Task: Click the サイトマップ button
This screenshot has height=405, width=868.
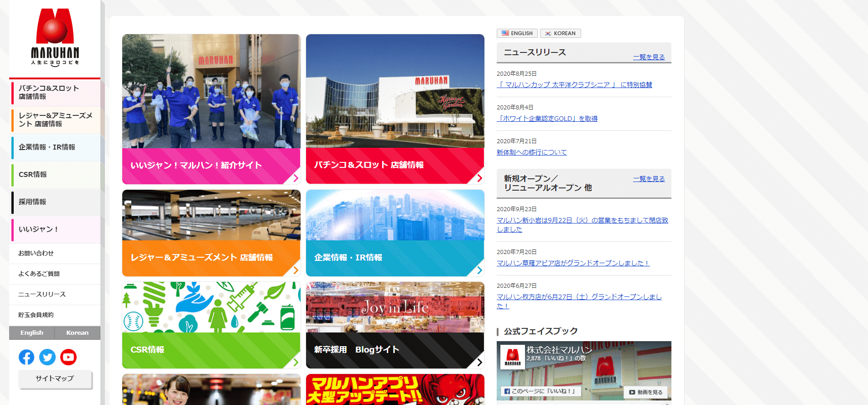Action: (x=55, y=379)
